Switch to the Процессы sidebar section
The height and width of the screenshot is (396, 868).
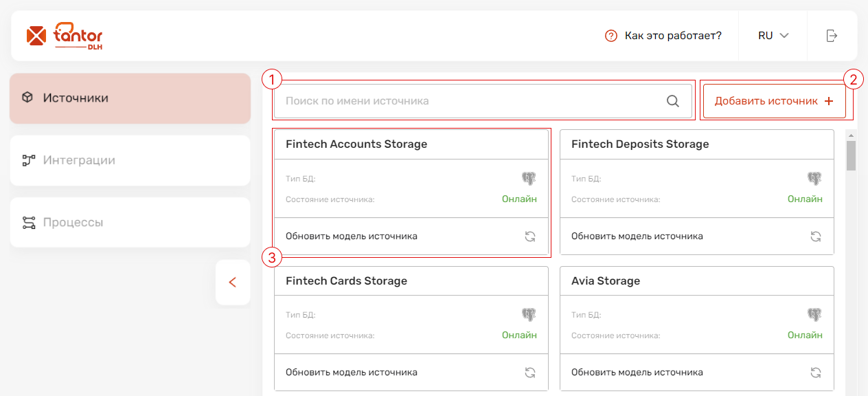130,223
